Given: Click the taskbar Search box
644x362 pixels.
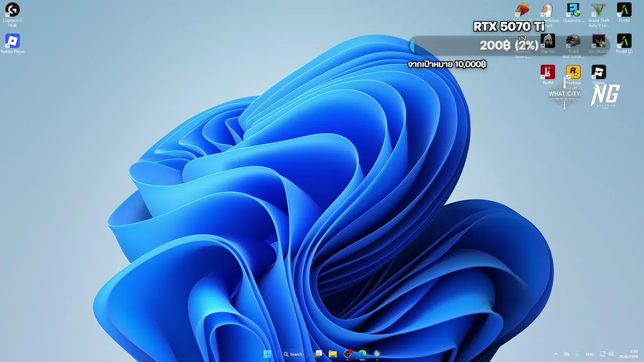Looking at the screenshot, I should pos(292,354).
